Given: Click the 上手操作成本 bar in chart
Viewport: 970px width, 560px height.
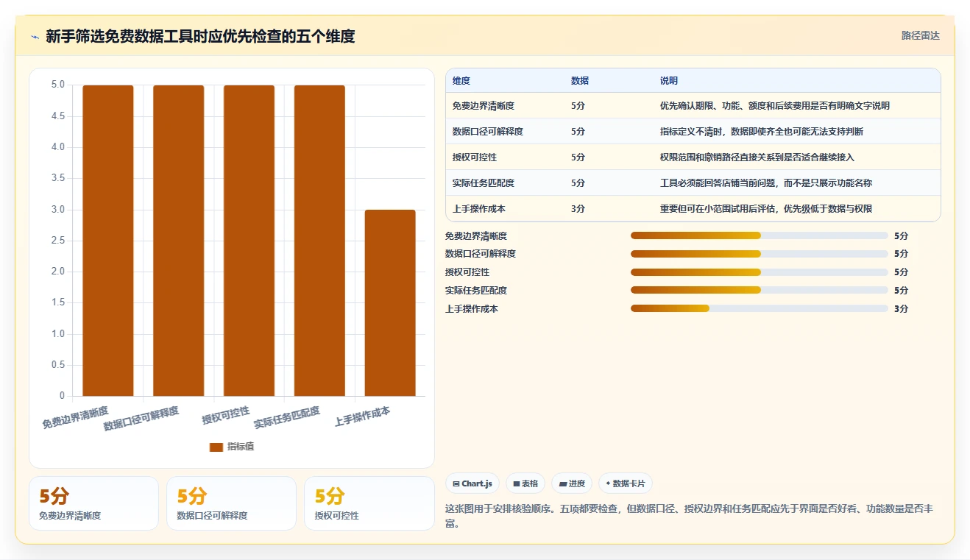Looking at the screenshot, I should click(390, 303).
